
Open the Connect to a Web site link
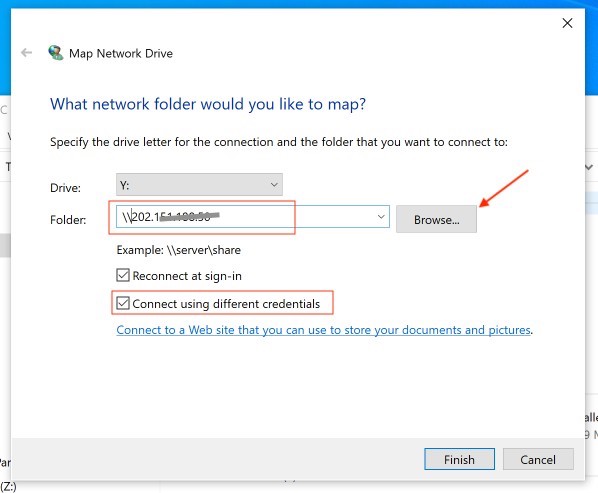click(323, 330)
